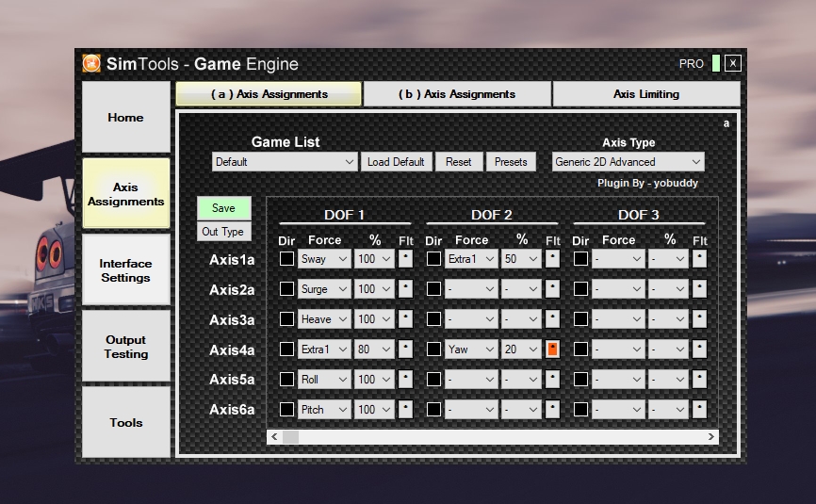Click the SimTools orange logo icon
Image resolution: width=816 pixels, height=504 pixels.
click(91, 64)
